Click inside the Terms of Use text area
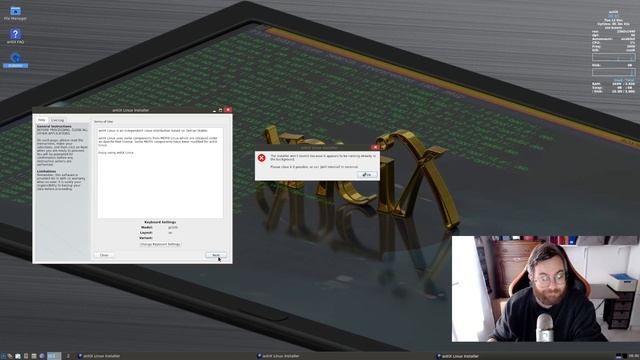Image resolution: width=640 pixels, height=360 pixels. point(160,173)
